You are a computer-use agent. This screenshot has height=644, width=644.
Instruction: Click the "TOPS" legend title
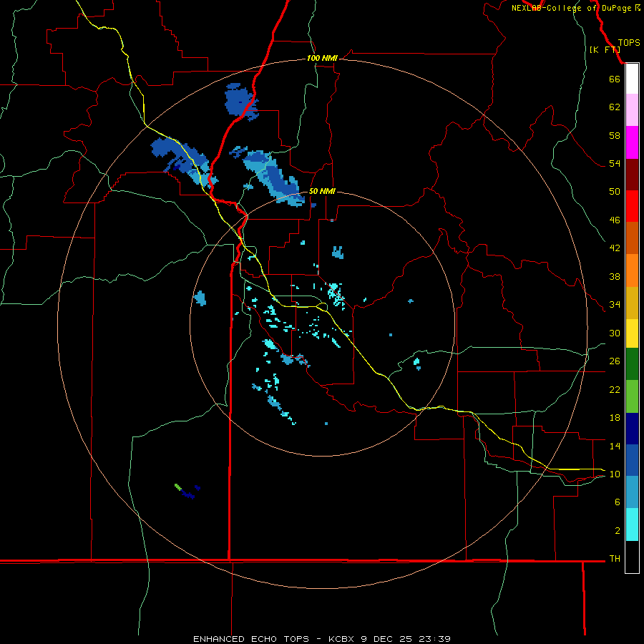coord(629,43)
